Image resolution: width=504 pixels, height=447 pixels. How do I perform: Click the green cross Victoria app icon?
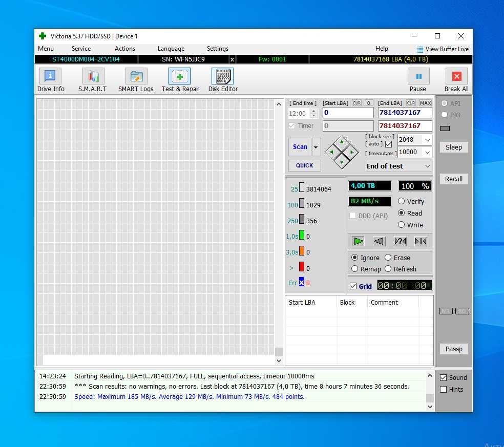click(x=43, y=36)
